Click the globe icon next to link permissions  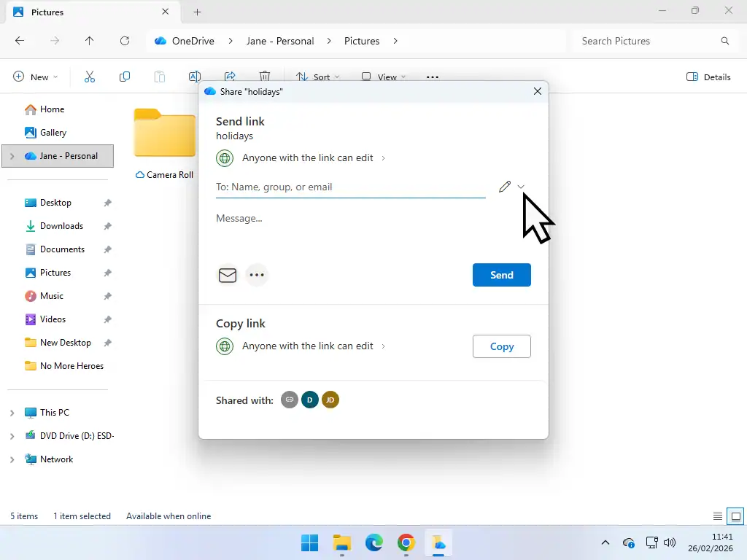point(224,157)
